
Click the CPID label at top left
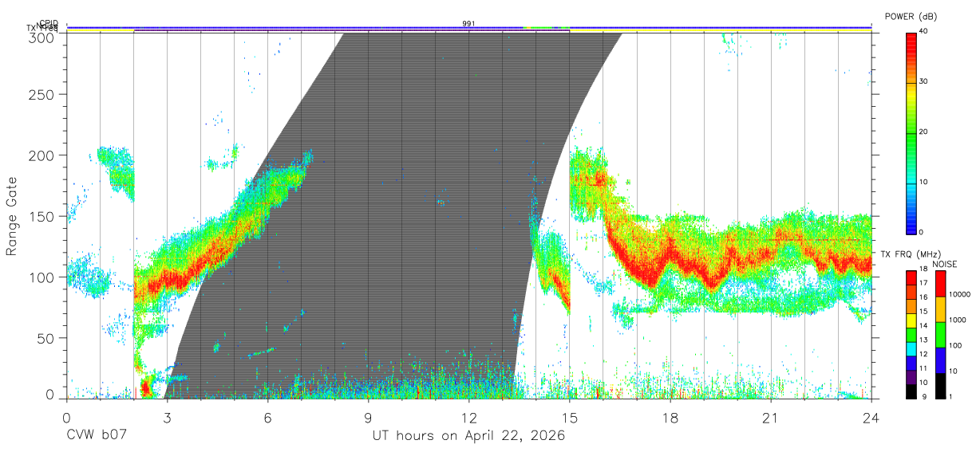48,23
